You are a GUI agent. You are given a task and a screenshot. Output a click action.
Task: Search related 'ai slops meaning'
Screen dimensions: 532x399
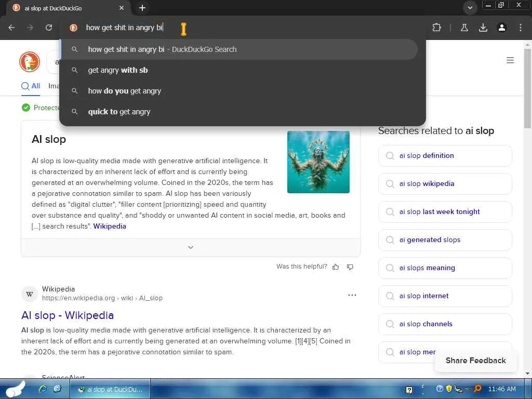(445, 268)
